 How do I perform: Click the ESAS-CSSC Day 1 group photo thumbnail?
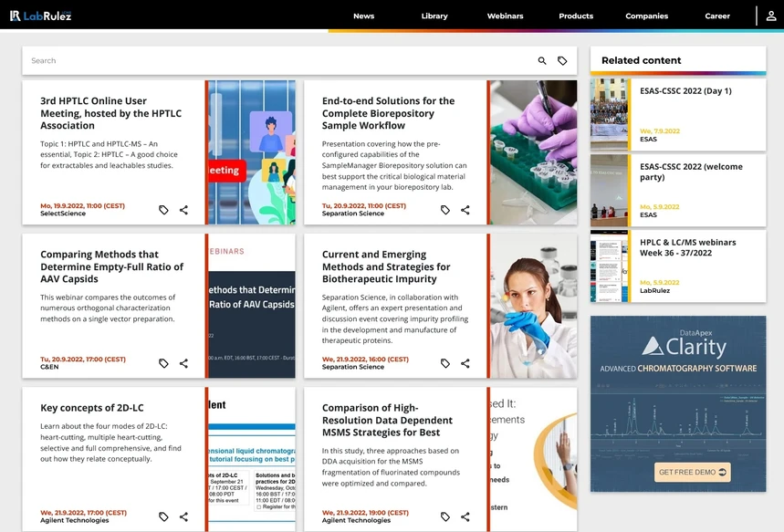click(609, 114)
